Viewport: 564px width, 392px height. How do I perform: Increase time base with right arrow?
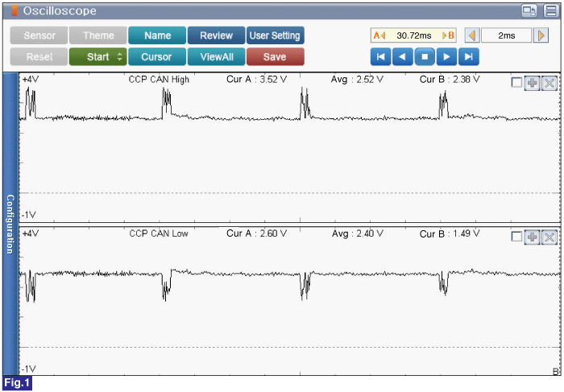[x=541, y=35]
